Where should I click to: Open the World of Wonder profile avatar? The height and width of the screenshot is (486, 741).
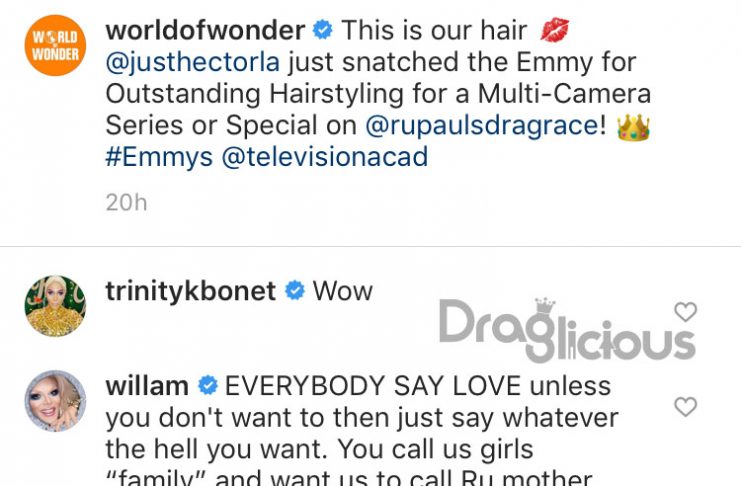point(55,45)
